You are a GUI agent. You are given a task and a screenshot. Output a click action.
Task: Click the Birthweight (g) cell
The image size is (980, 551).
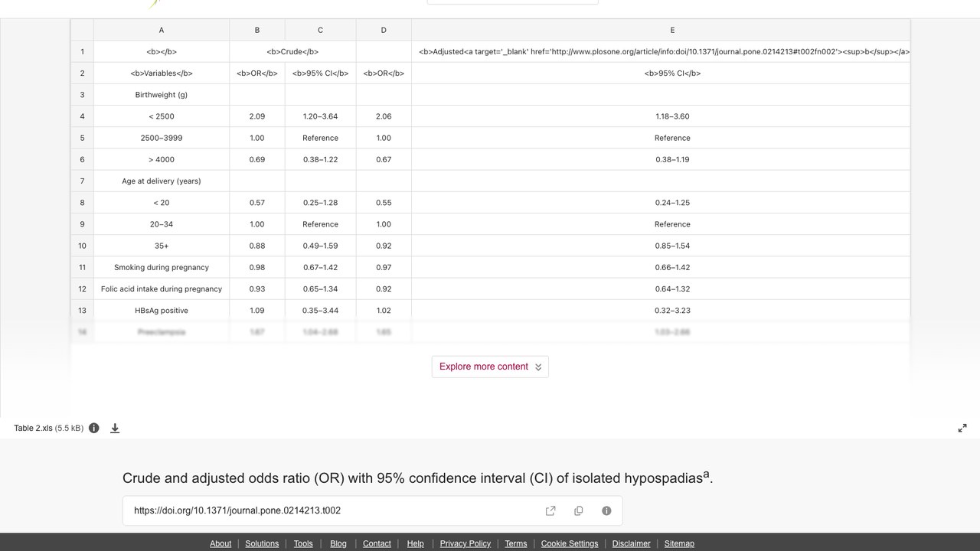pos(162,95)
